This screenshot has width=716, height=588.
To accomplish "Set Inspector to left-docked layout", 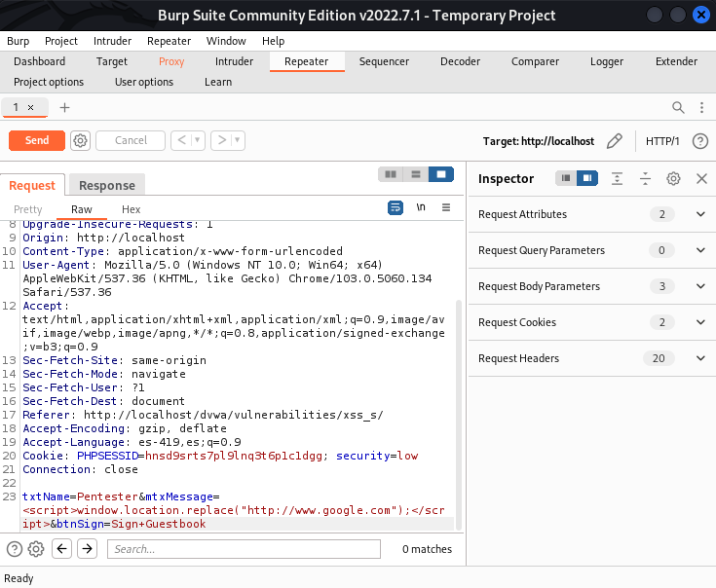I will [x=566, y=178].
